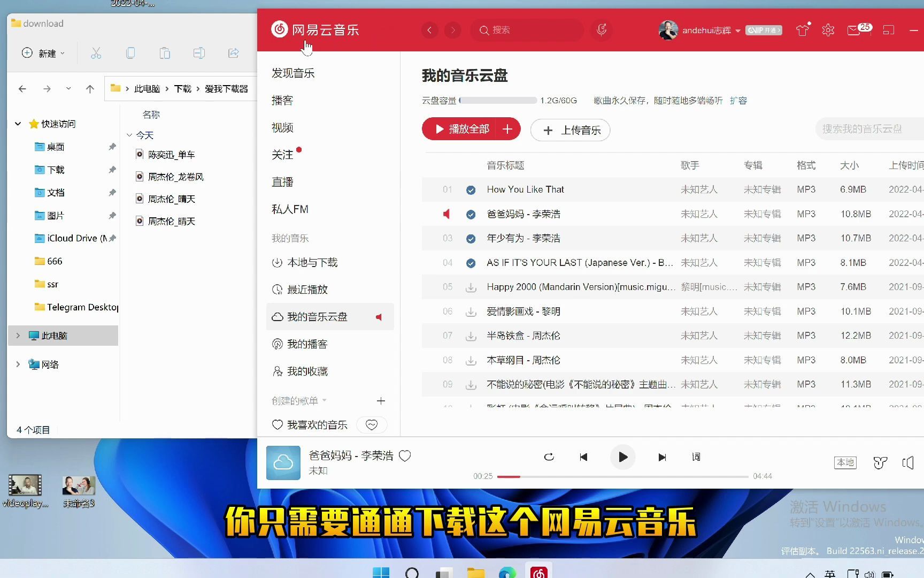Screen dimensions: 924x578
Task: Select 我的音乐云盘 in the sidebar
Action: [x=330, y=317]
